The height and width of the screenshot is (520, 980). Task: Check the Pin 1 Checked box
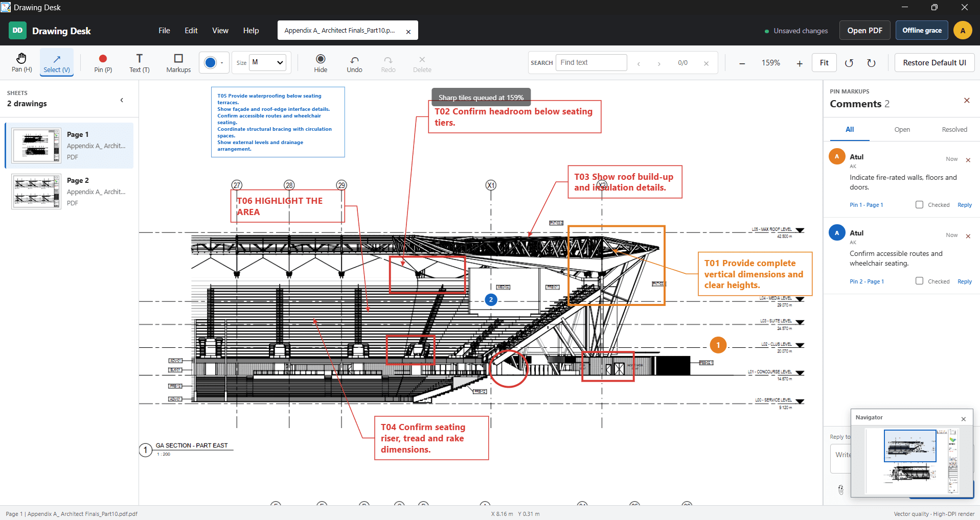[919, 204]
